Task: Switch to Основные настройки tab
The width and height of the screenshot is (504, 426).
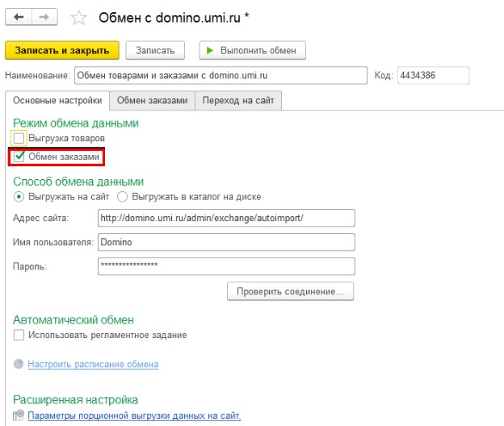Action: coord(57,101)
